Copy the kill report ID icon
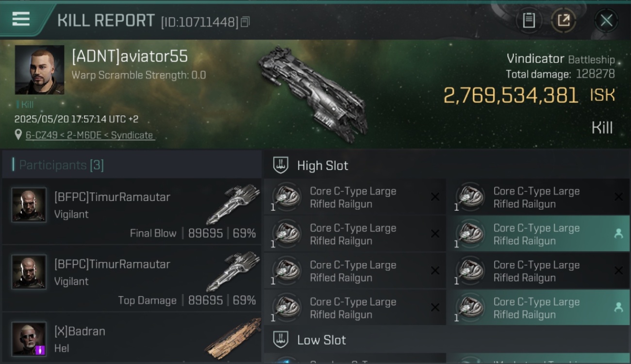The image size is (631, 364). tap(245, 22)
